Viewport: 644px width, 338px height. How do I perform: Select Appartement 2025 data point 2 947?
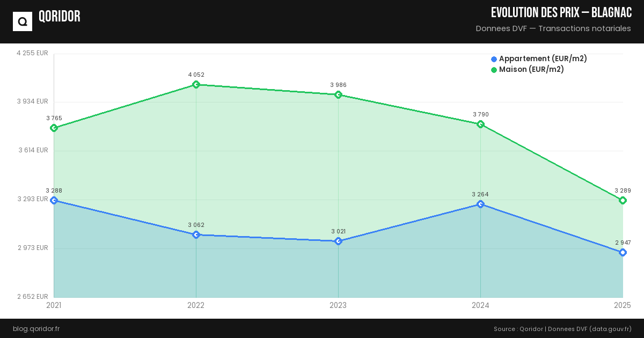[x=623, y=252]
